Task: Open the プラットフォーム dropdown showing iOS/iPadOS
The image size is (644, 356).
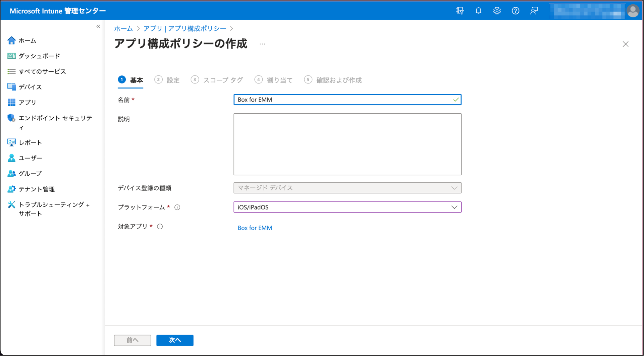Action: pos(347,207)
